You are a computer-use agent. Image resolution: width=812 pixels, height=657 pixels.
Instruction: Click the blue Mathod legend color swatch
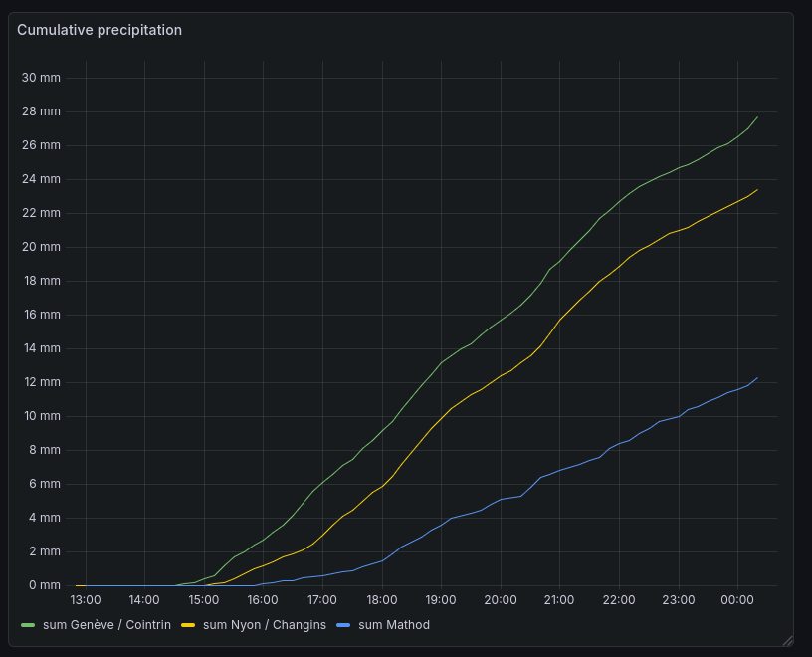[343, 625]
